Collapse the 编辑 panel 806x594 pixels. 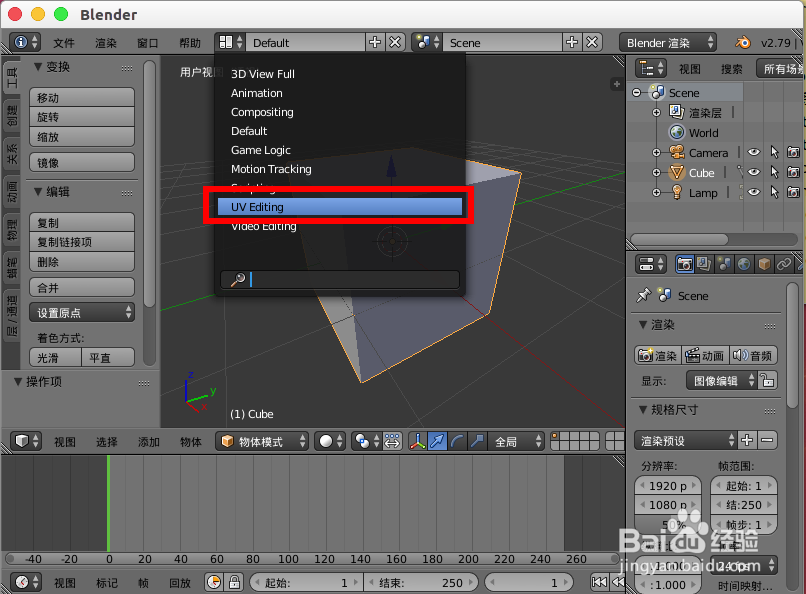[38, 192]
